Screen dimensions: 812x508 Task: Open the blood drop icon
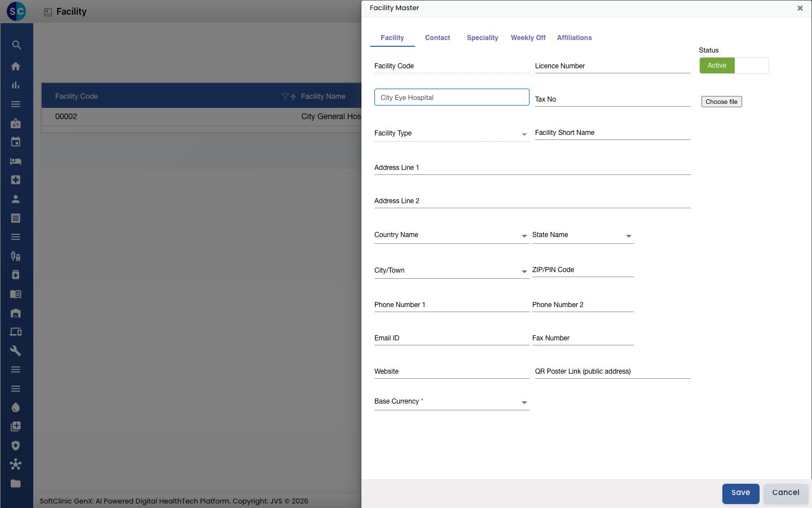16,408
